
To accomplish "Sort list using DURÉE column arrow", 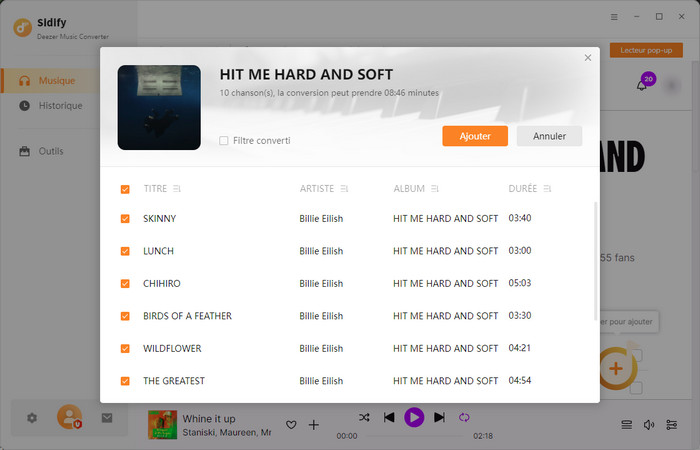I will [x=547, y=189].
